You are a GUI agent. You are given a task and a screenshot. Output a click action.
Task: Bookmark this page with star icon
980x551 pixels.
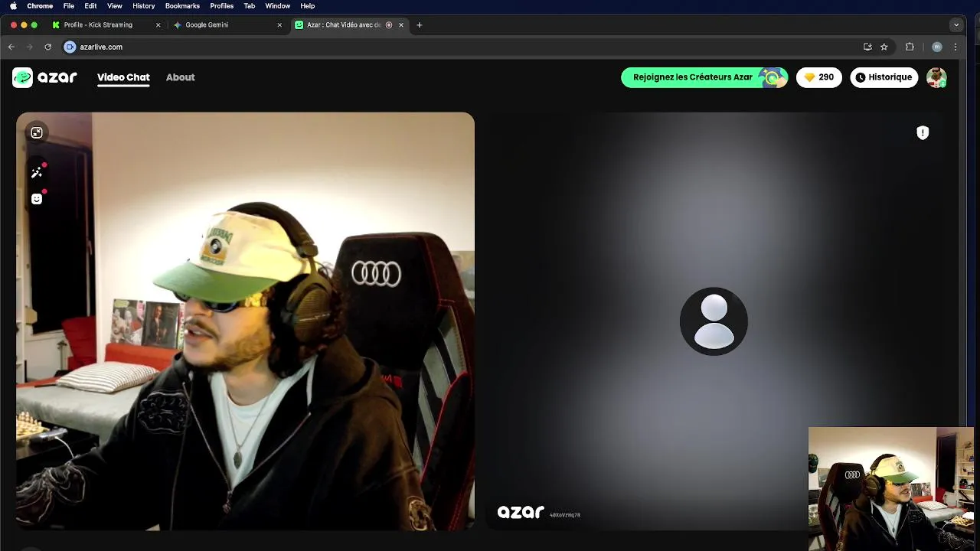click(x=884, y=47)
